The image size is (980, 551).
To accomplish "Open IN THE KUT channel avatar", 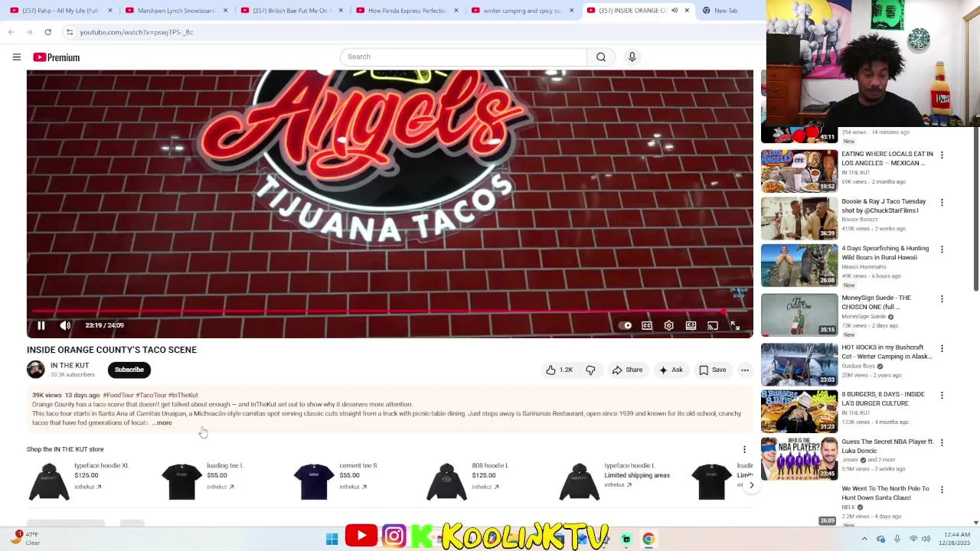I will (36, 370).
